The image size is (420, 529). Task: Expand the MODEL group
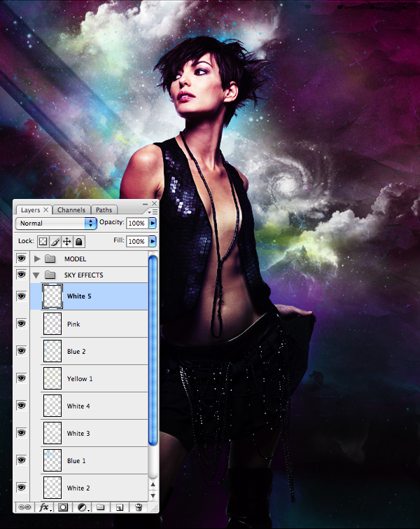coord(37,259)
